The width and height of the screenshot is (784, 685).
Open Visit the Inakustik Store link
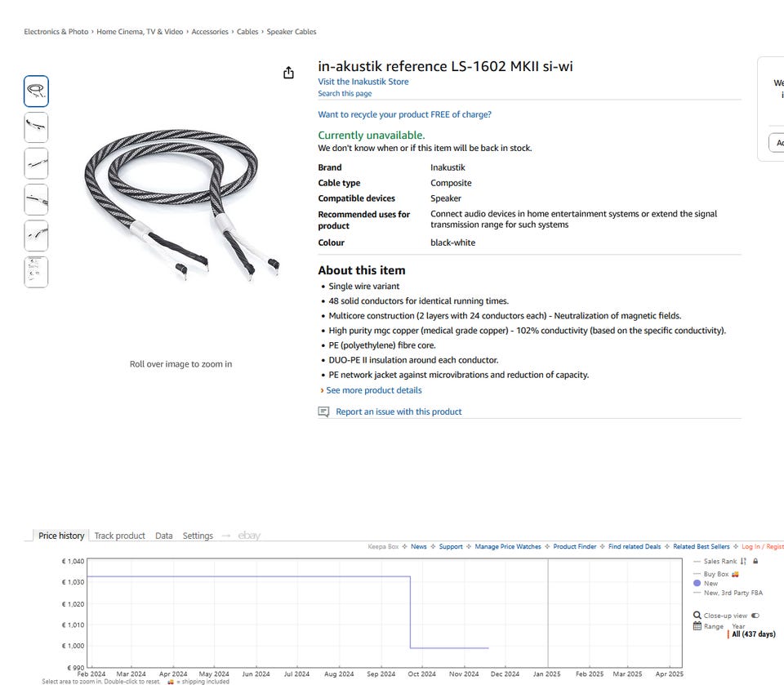pyautogui.click(x=363, y=82)
